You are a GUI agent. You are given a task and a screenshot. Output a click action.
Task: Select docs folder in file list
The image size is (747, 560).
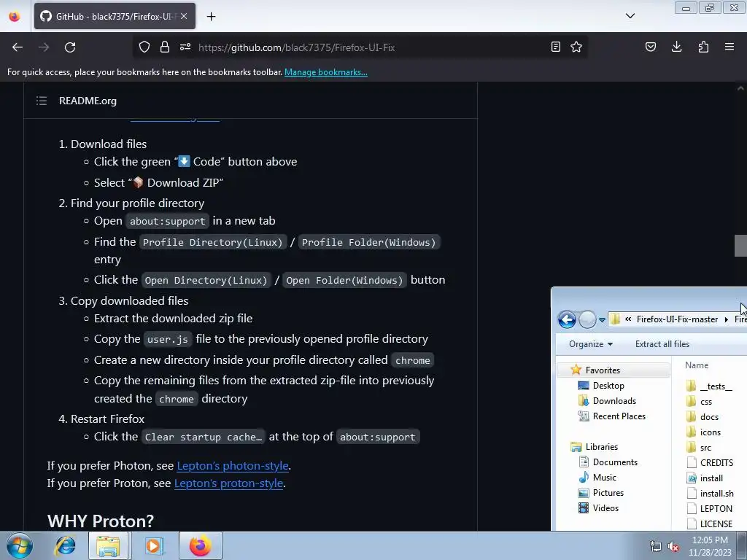point(709,417)
